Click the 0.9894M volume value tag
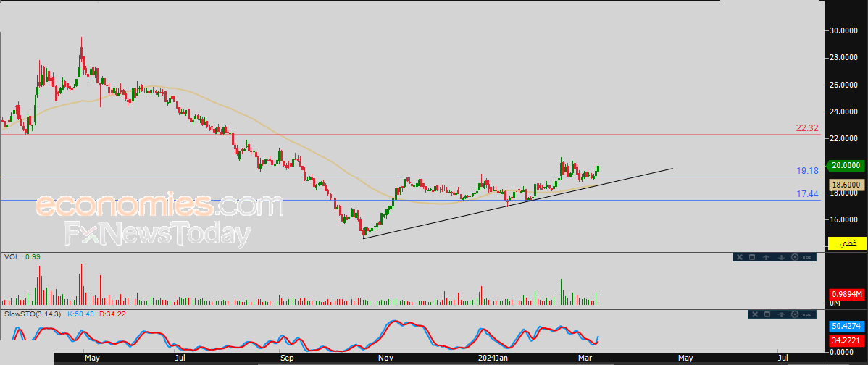 click(x=847, y=294)
